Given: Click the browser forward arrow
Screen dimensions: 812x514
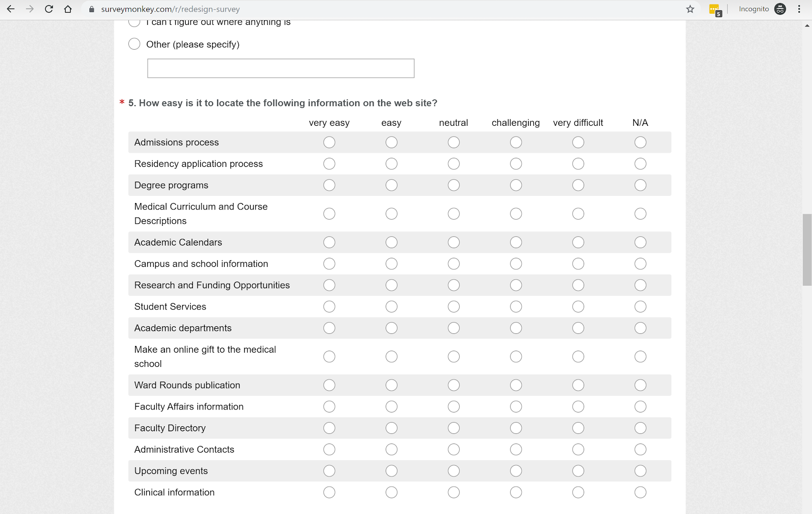Looking at the screenshot, I should [29, 9].
